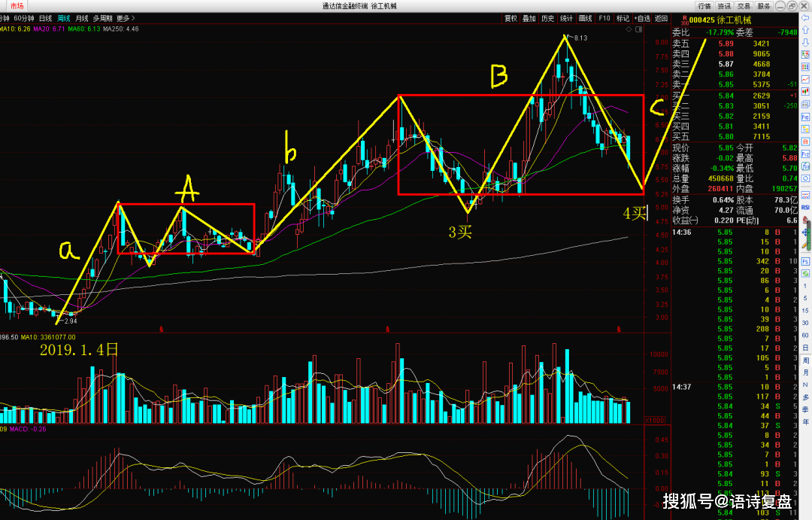Toggle the 60分钟 period view
The image size is (812, 520).
[x=24, y=19]
